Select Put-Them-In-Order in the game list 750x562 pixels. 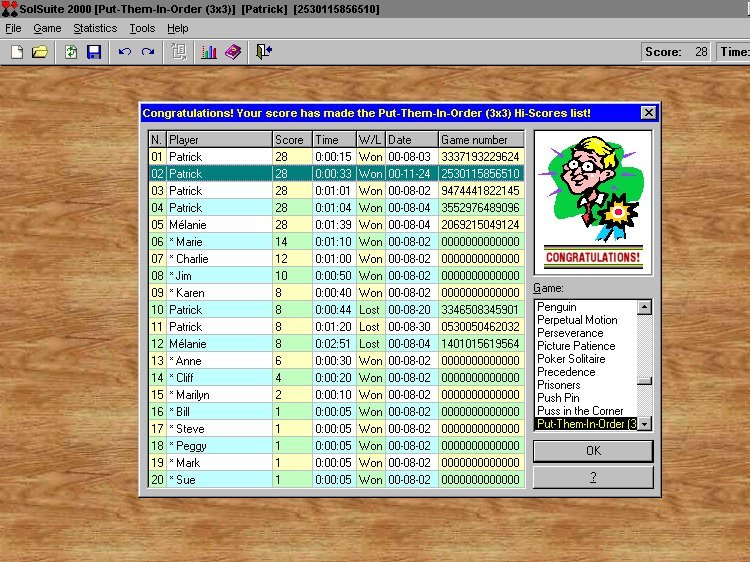(x=586, y=424)
